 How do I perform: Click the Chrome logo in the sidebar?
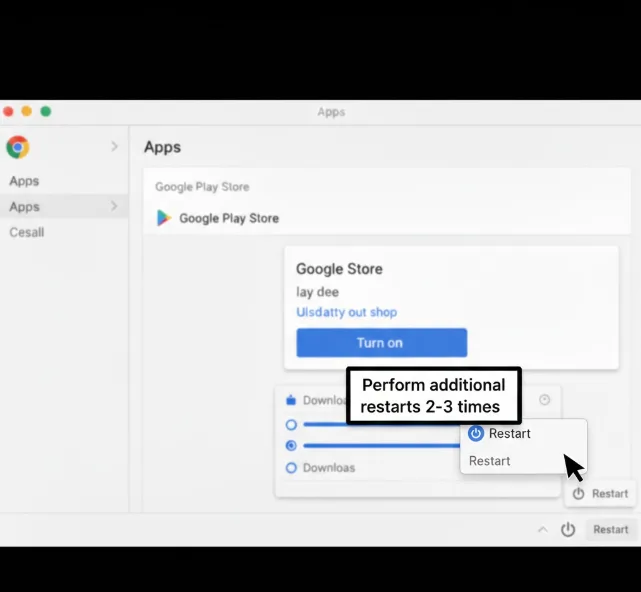click(17, 147)
